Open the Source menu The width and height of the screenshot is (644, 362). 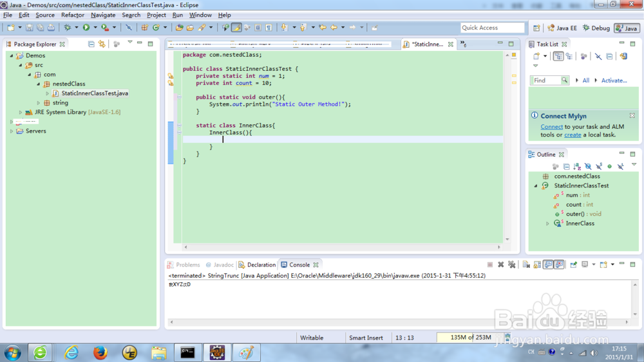click(45, 15)
